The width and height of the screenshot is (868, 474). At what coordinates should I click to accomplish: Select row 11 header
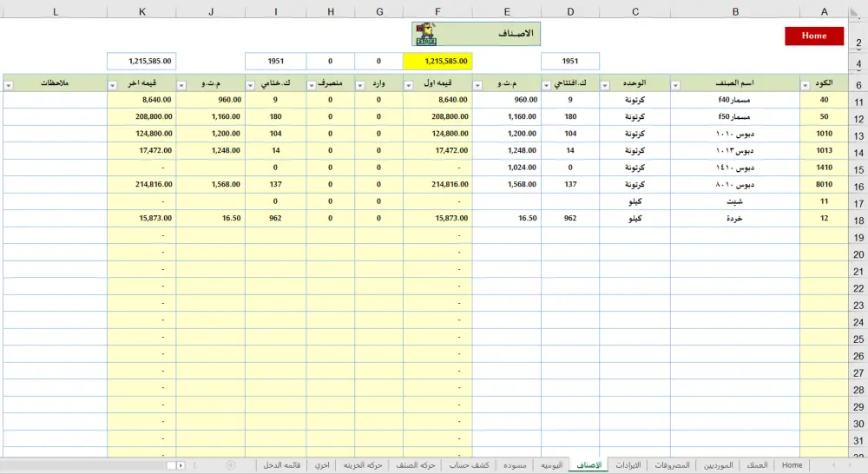click(858, 102)
